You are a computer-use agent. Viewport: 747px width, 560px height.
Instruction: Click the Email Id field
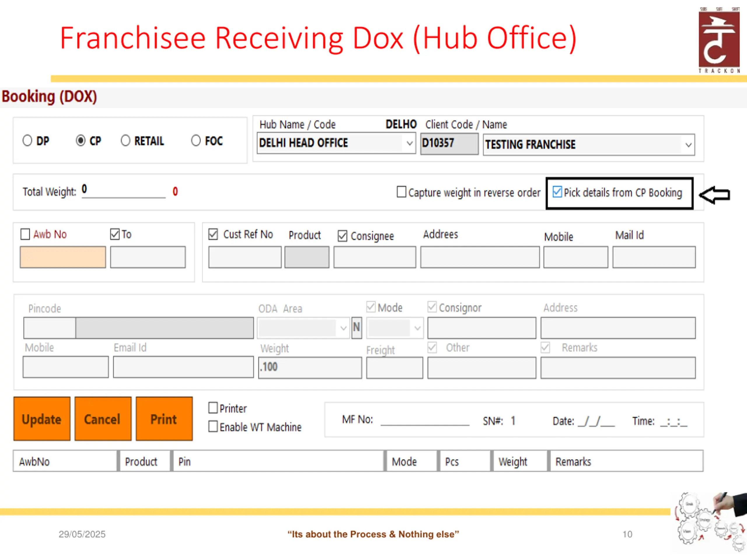click(x=183, y=367)
